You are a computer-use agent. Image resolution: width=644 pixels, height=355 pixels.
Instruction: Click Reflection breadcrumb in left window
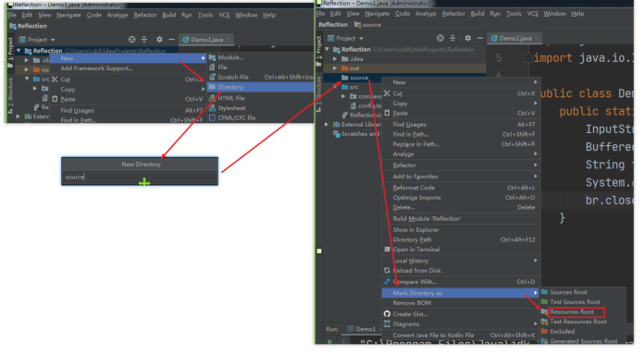pos(28,26)
